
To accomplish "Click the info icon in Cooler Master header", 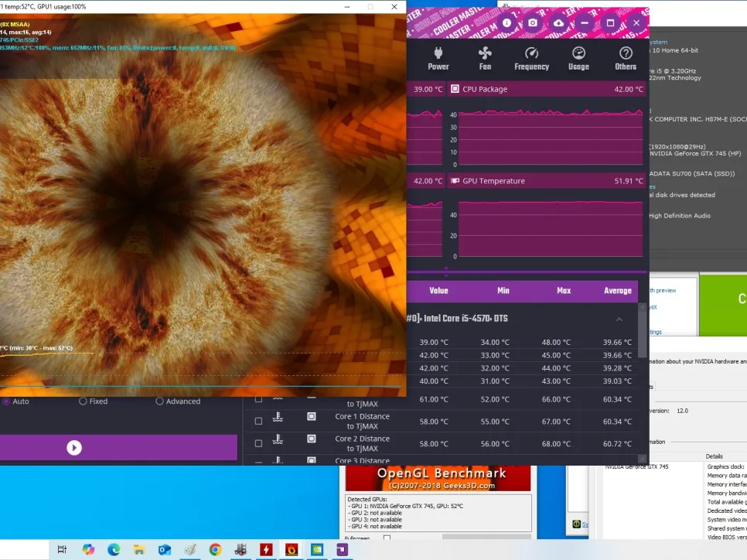I will 507,22.
